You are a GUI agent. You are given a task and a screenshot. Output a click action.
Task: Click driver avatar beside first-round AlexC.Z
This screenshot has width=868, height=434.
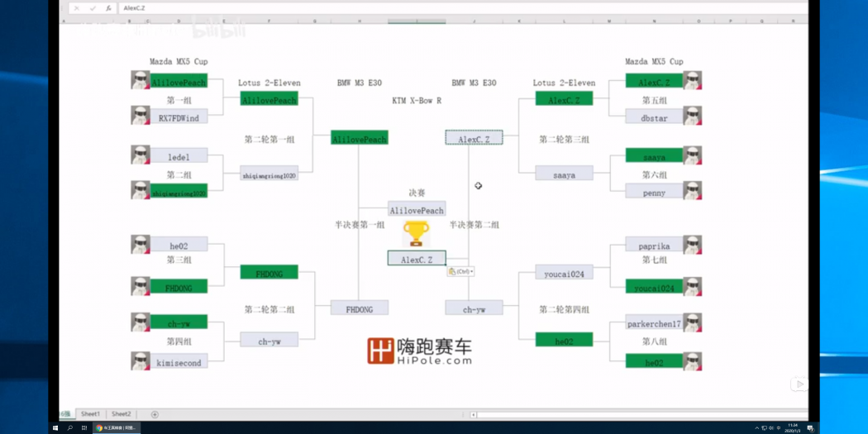click(693, 79)
